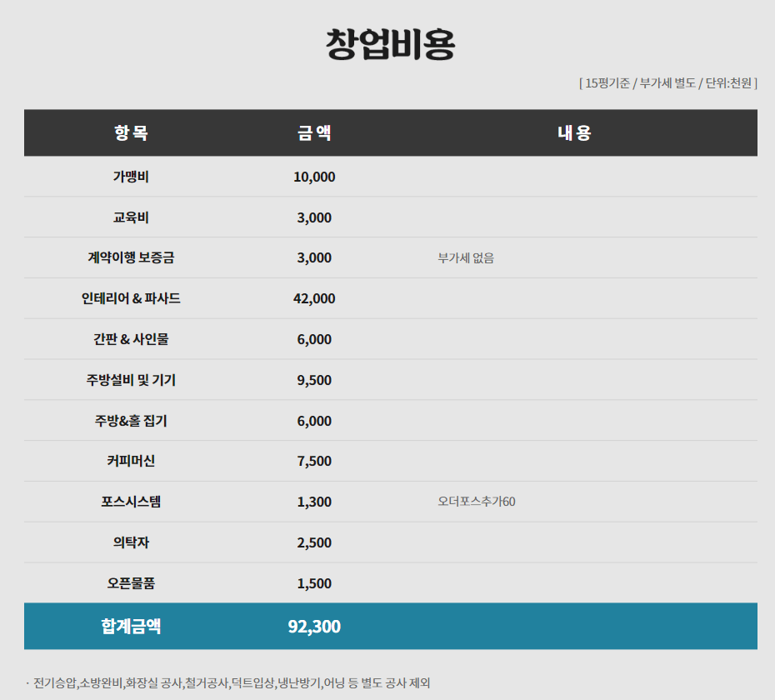Click the 항목 column header
This screenshot has height=700, width=775.
[131, 132]
